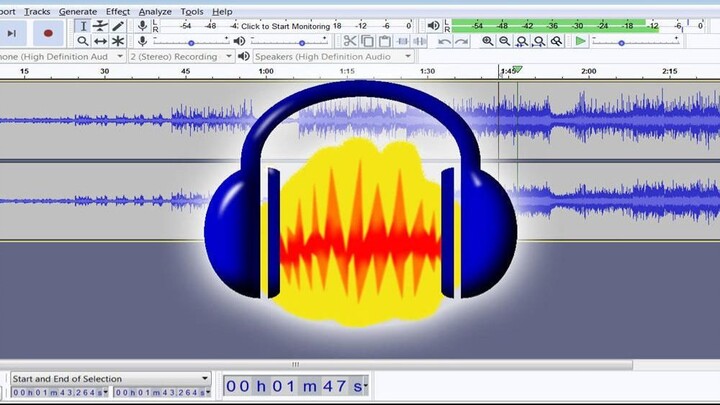Click speaker icon beside Speakers device dropdown

(244, 56)
